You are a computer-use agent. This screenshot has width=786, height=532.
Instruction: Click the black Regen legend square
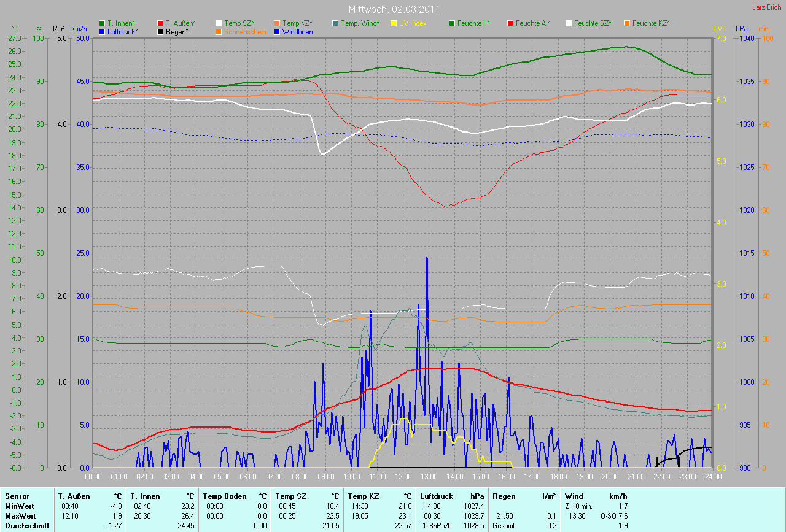click(x=160, y=31)
